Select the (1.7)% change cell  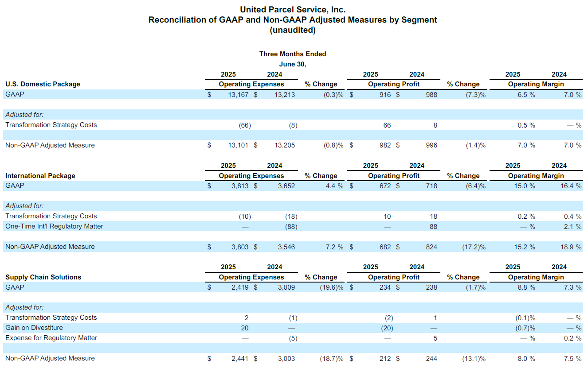476,287
